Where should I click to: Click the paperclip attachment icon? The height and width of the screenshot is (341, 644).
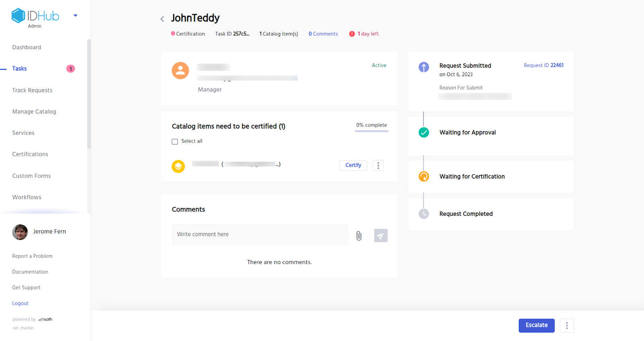[x=359, y=236]
